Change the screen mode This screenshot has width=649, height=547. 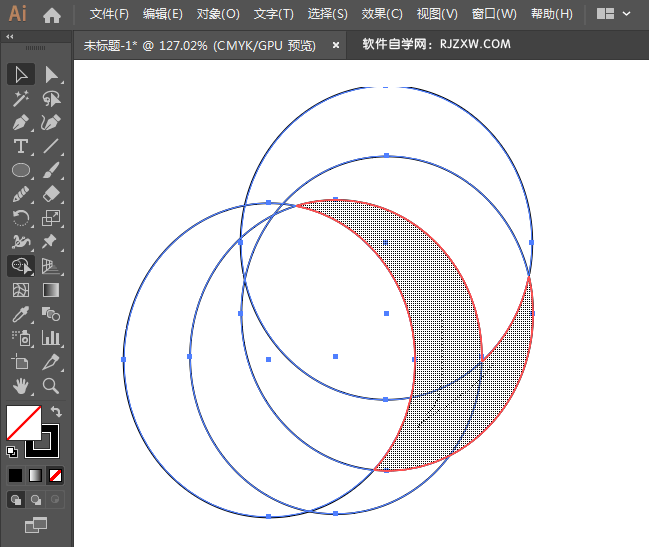coord(36,525)
